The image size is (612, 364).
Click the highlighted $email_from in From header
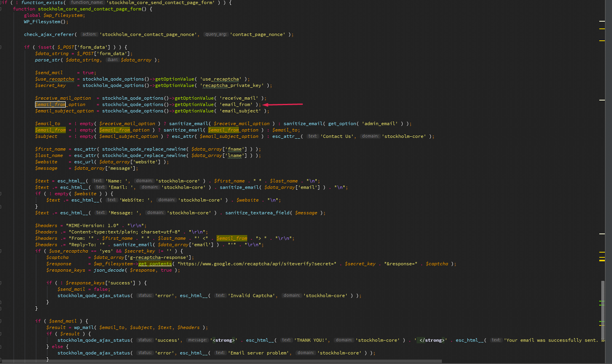pyautogui.click(x=232, y=239)
